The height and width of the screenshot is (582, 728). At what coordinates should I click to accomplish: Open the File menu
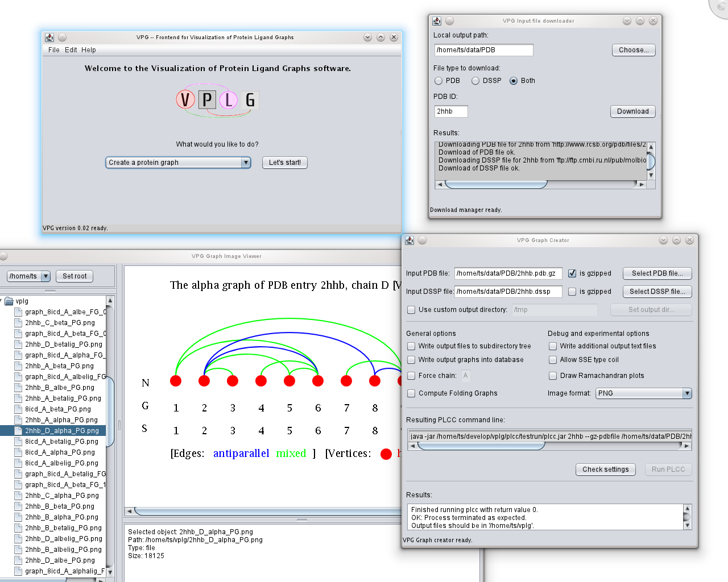click(54, 50)
